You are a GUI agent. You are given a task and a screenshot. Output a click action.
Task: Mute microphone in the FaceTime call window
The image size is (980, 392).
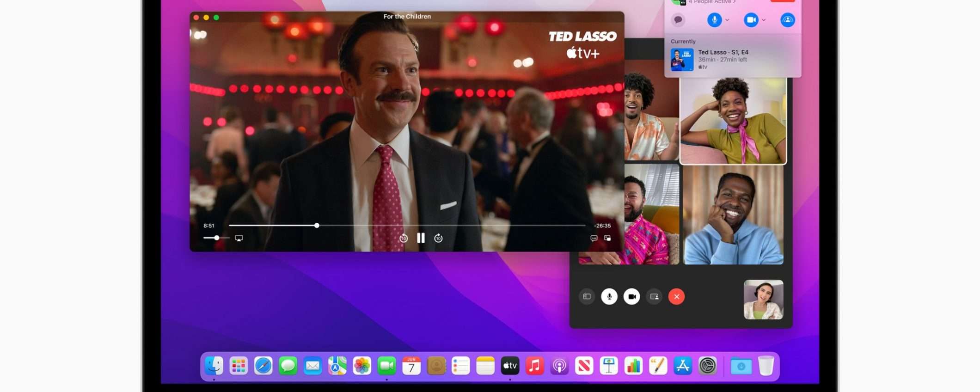tap(609, 297)
